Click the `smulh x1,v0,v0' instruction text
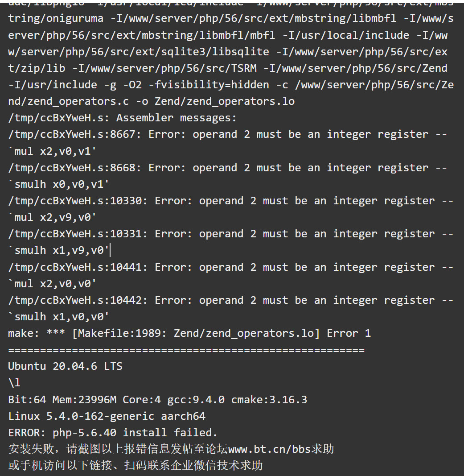Viewport: 464px width, 476px height. click(x=58, y=317)
